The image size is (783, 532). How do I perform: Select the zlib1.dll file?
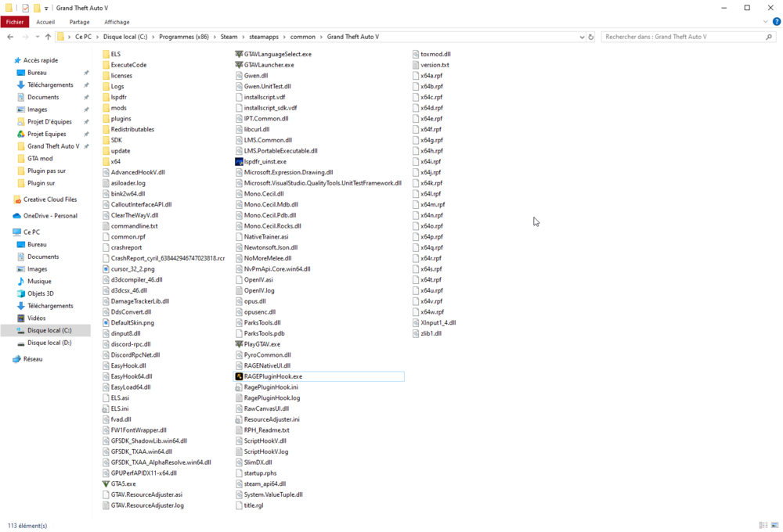(431, 333)
